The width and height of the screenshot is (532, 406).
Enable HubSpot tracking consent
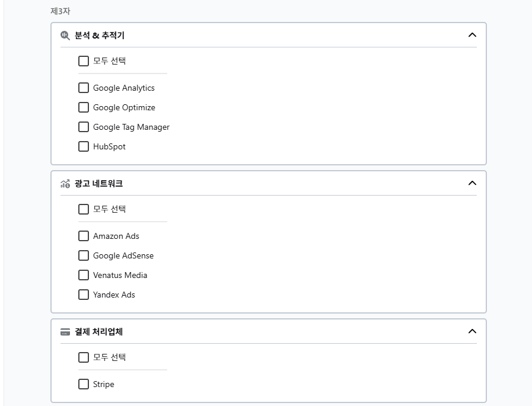coord(83,146)
